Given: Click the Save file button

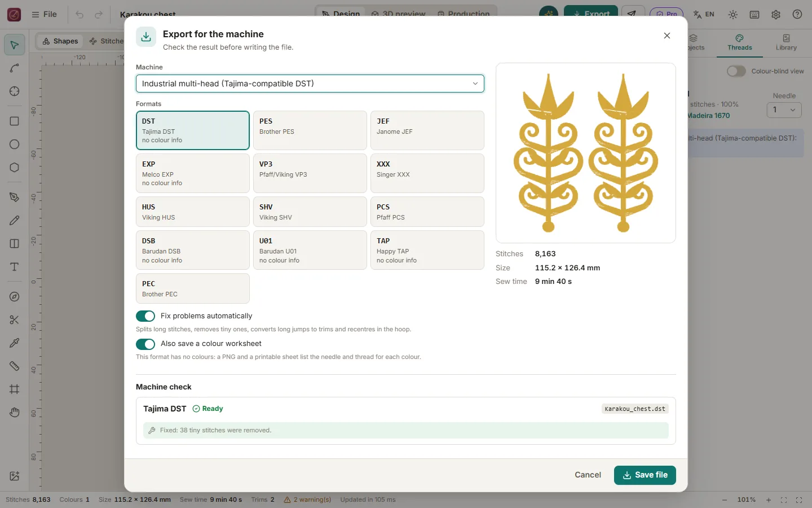Looking at the screenshot, I should 645,475.
